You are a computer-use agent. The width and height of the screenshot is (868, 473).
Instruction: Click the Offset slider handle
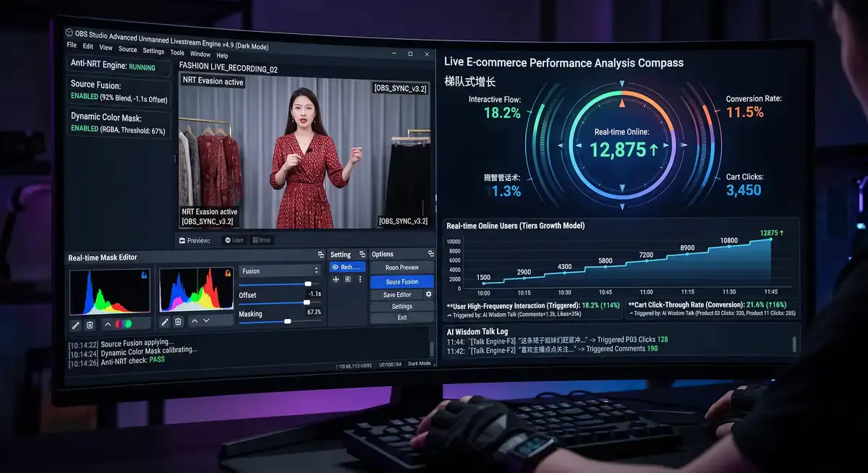307,302
